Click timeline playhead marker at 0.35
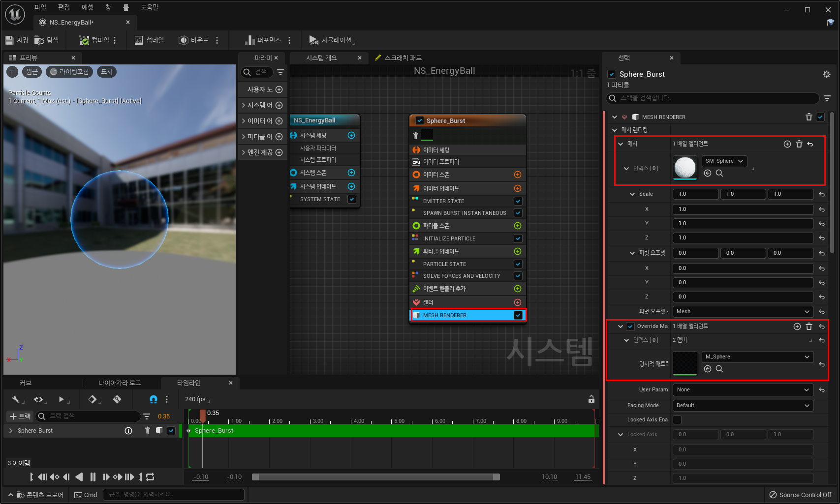Image resolution: width=840 pixels, height=504 pixels. point(202,416)
